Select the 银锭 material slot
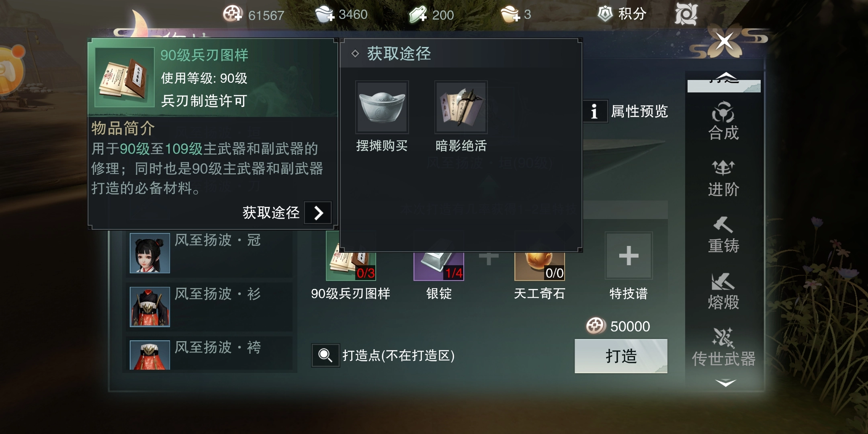Screen dimensions: 868x434 pos(439,266)
